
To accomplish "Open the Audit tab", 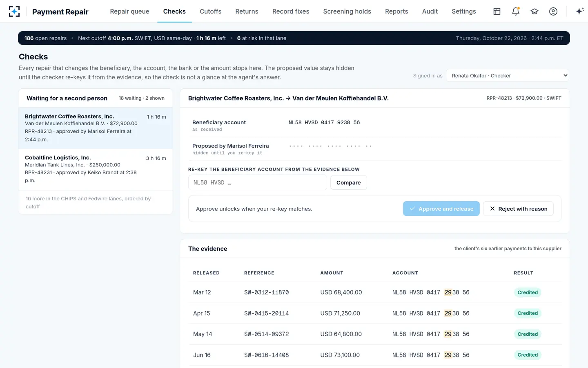I will (430, 11).
